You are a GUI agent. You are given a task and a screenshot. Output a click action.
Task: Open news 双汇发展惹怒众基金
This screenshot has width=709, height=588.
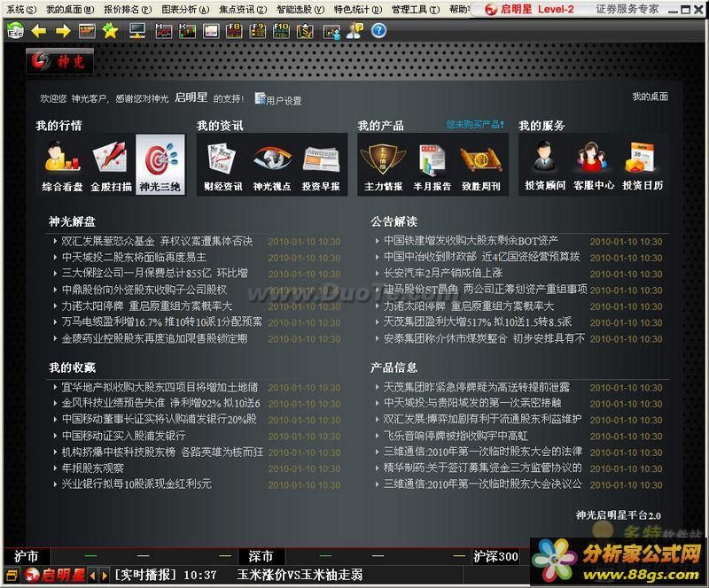click(157, 242)
